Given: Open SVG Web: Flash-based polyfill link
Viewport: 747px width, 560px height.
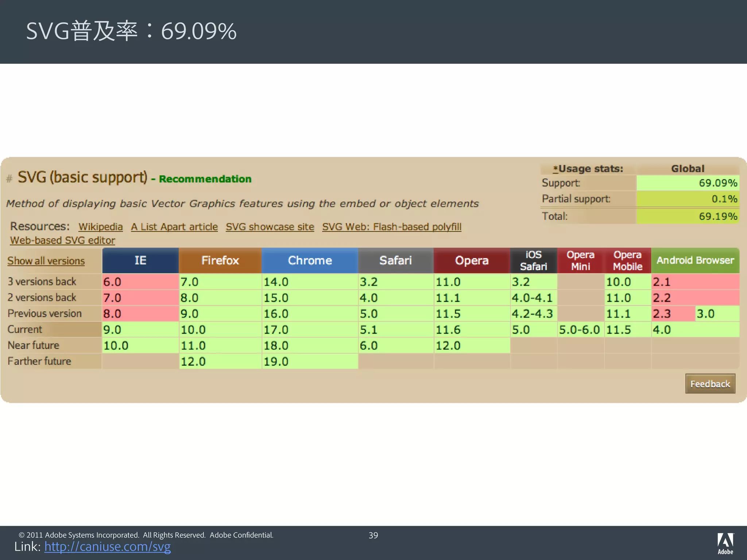Looking at the screenshot, I should click(x=392, y=227).
